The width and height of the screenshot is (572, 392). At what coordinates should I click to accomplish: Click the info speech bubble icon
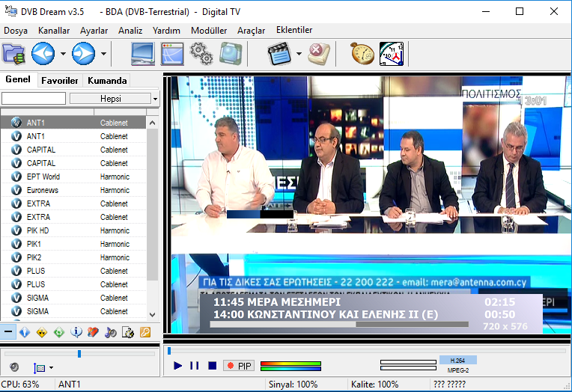[76, 332]
